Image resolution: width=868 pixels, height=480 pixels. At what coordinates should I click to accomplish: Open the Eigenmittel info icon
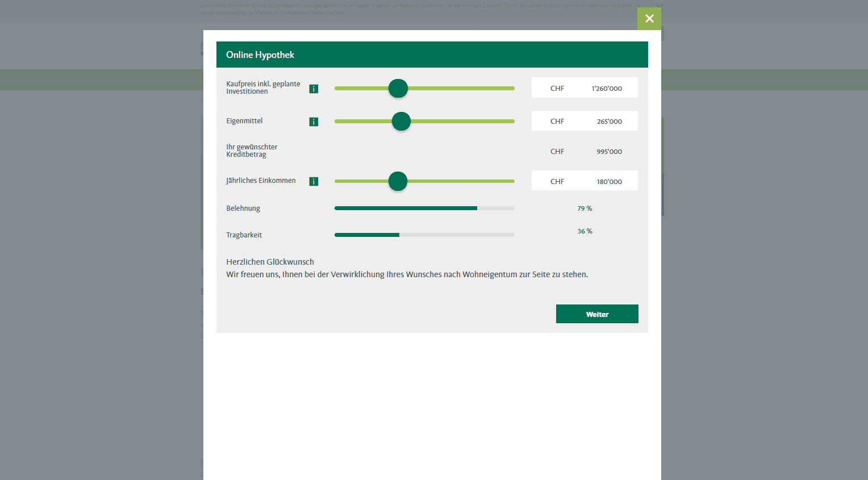[314, 122]
